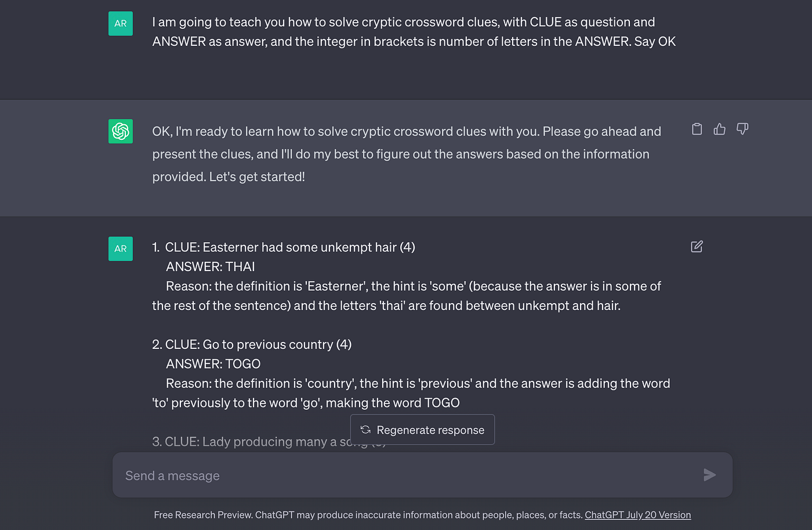Viewport: 812px width, 530px height.
Task: Focus the Send a message input box
Action: tap(406, 475)
